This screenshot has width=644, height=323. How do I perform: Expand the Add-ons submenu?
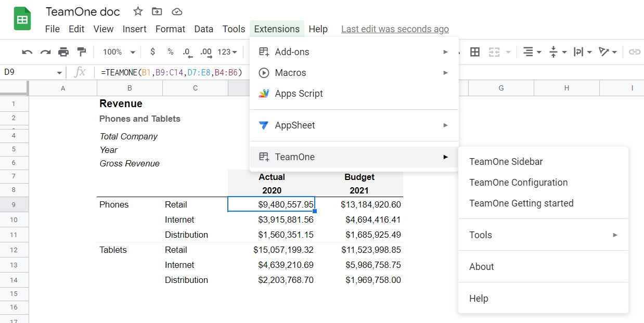(x=354, y=52)
